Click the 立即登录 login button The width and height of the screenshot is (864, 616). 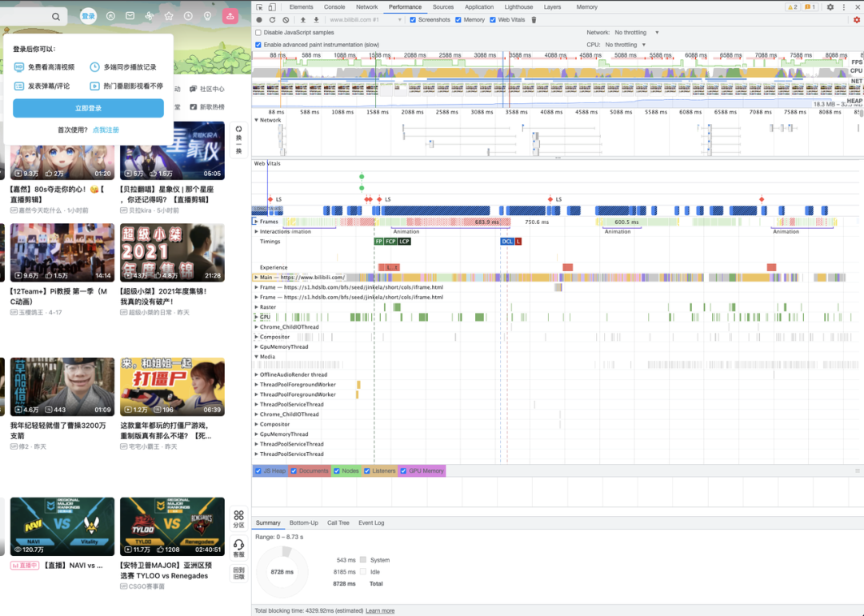click(88, 108)
